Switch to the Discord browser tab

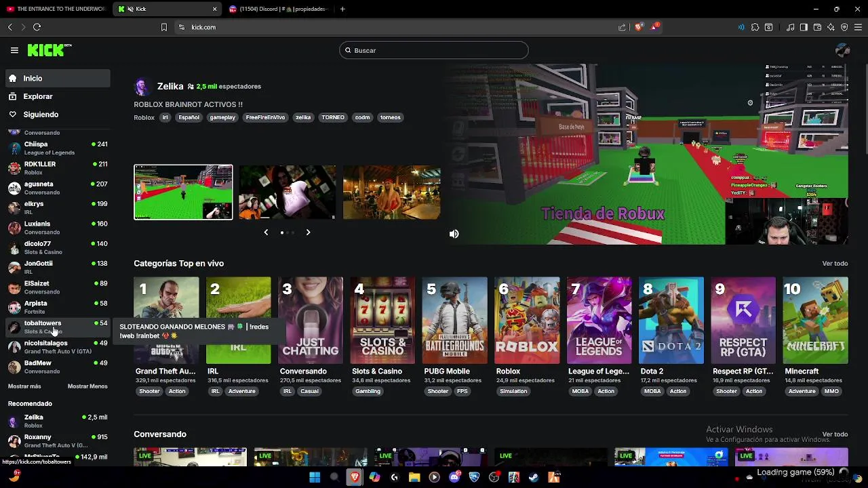tap(279, 9)
